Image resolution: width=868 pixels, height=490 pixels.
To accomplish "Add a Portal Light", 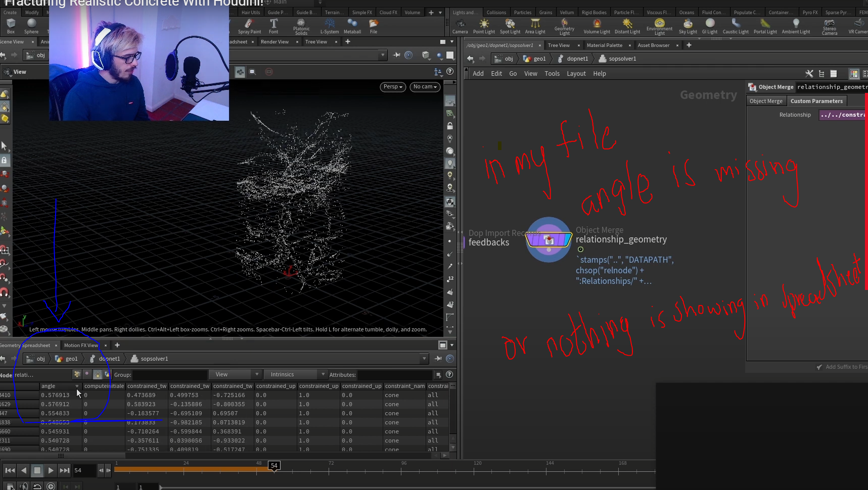I will (765, 26).
